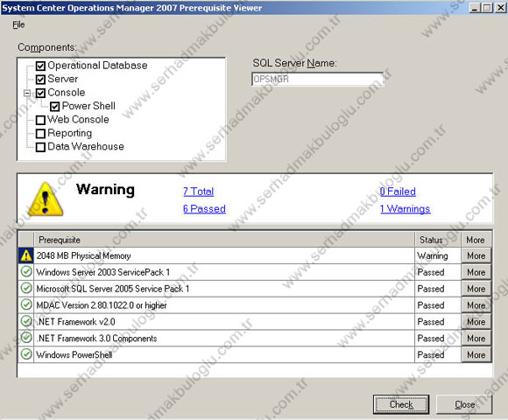Check the Data Warehouse component
508x420 pixels.
(x=40, y=147)
